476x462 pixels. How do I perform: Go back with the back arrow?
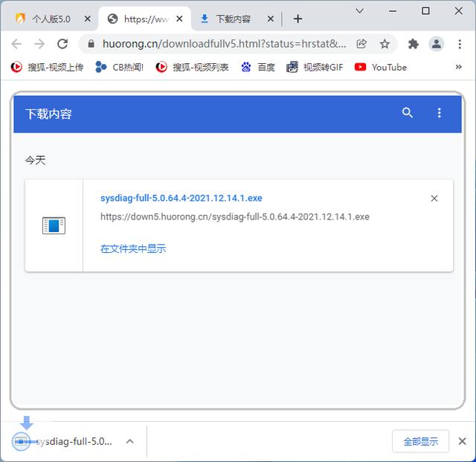tap(17, 44)
